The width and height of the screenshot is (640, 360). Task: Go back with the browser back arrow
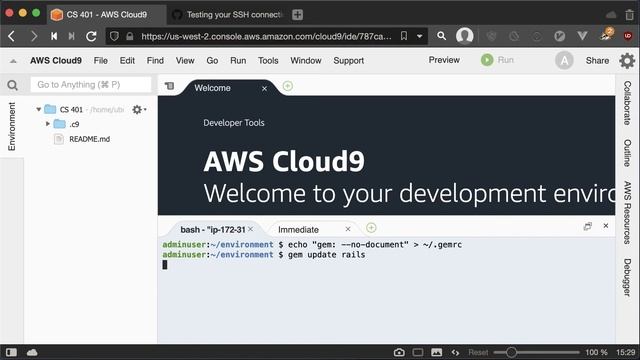pyautogui.click(x=11, y=36)
